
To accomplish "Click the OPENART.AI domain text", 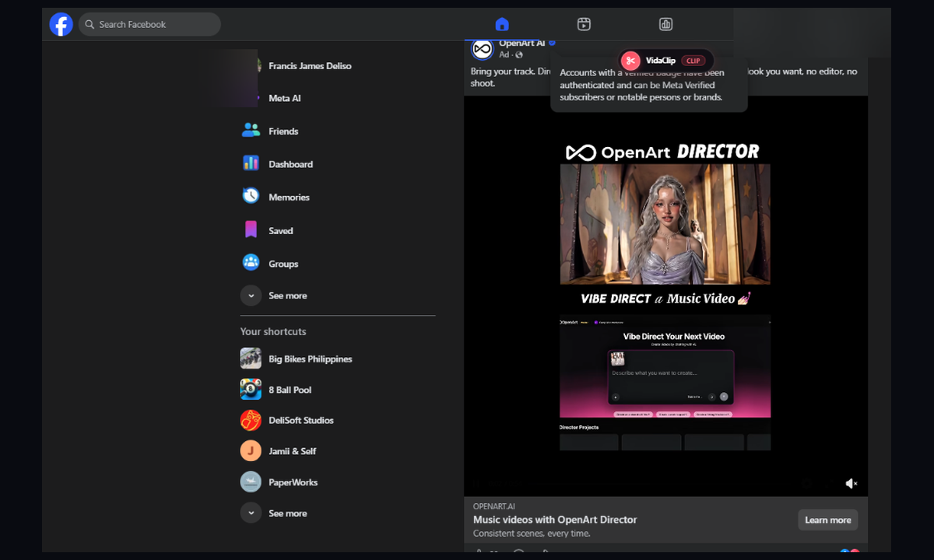I will (493, 506).
